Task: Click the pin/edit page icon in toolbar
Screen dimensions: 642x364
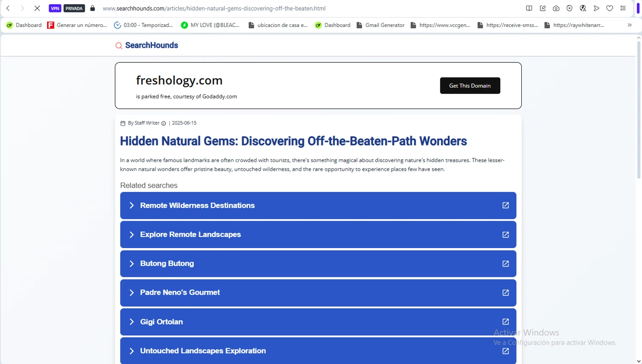Action: point(543,8)
